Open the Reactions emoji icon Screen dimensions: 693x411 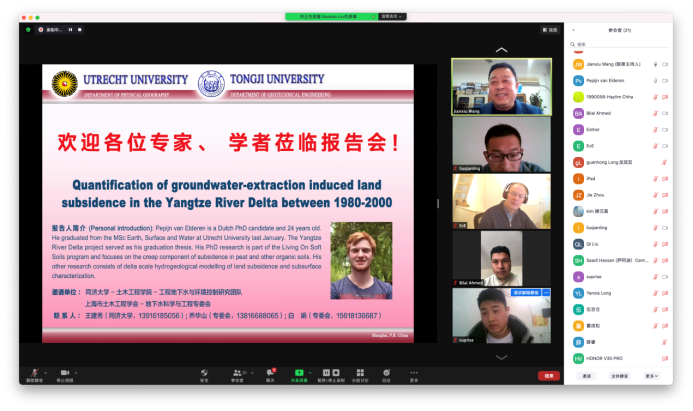pos(386,373)
